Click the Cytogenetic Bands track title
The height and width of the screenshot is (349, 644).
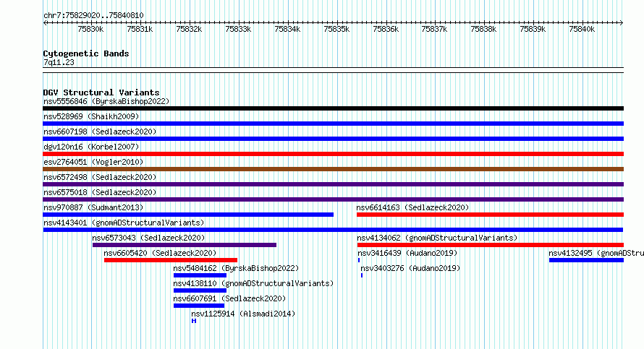pos(86,53)
